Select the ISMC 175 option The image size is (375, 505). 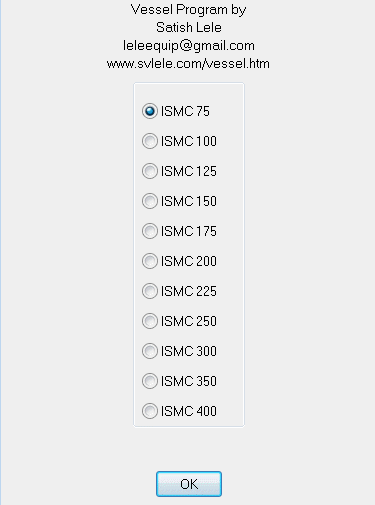click(179, 231)
